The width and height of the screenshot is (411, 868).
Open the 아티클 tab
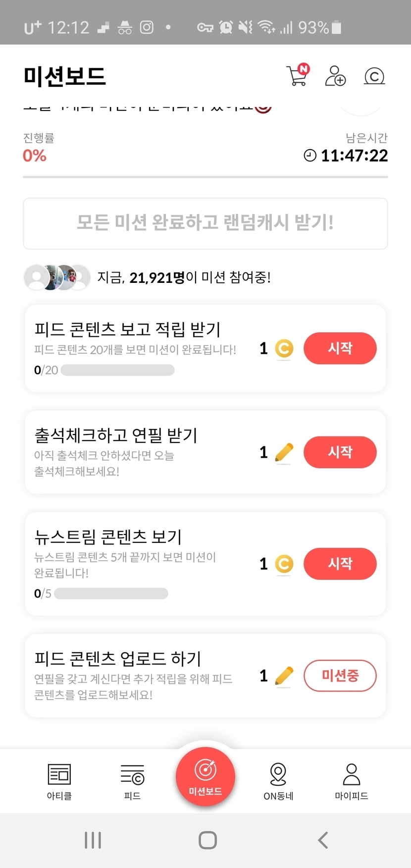59,781
